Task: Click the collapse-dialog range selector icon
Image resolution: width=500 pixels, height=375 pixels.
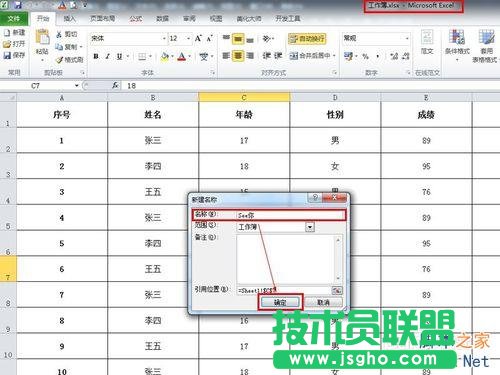Action: coord(337,290)
